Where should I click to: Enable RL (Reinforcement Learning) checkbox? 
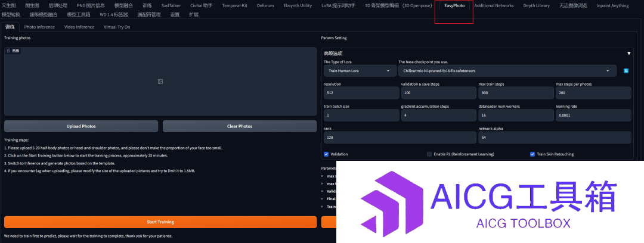pyautogui.click(x=429, y=154)
